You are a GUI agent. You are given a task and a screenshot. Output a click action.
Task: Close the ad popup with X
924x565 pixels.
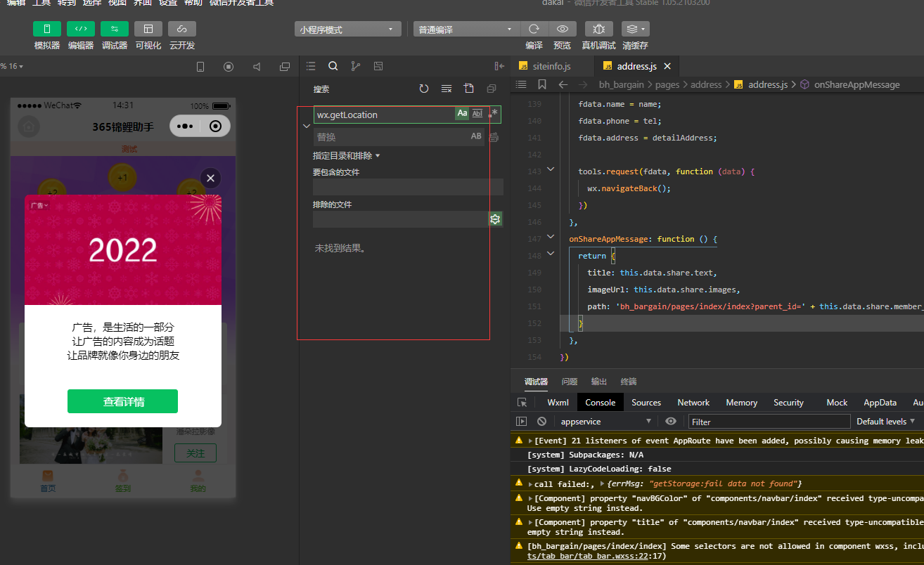coord(210,178)
